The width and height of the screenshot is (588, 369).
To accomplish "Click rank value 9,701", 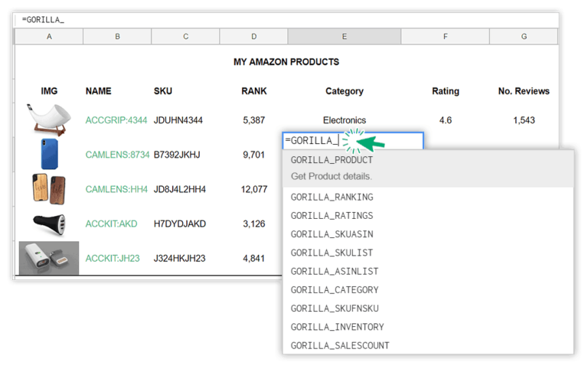I will click(254, 155).
